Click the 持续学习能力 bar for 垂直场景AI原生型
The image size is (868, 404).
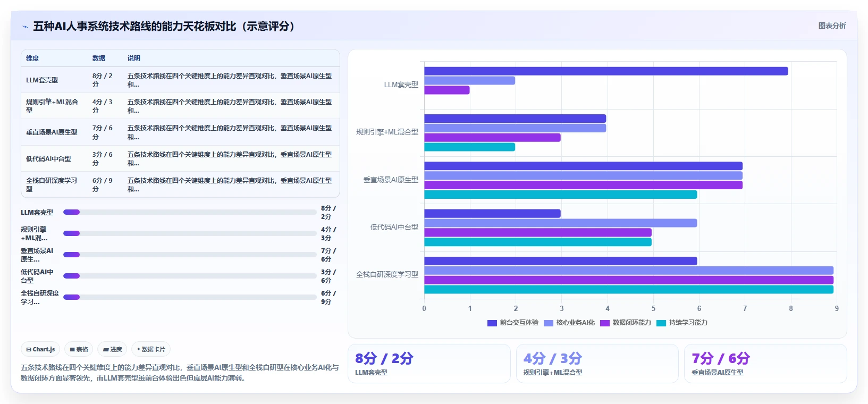pyautogui.click(x=561, y=195)
